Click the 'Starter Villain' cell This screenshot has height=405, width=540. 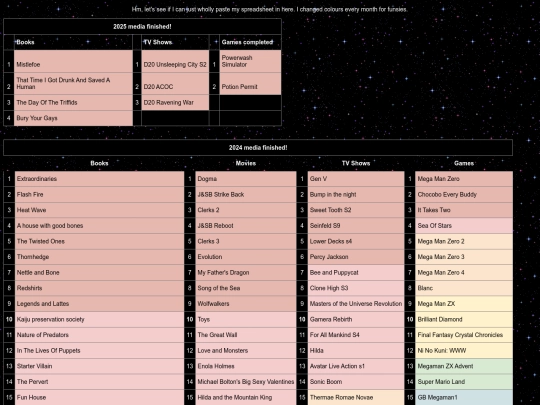click(99, 366)
